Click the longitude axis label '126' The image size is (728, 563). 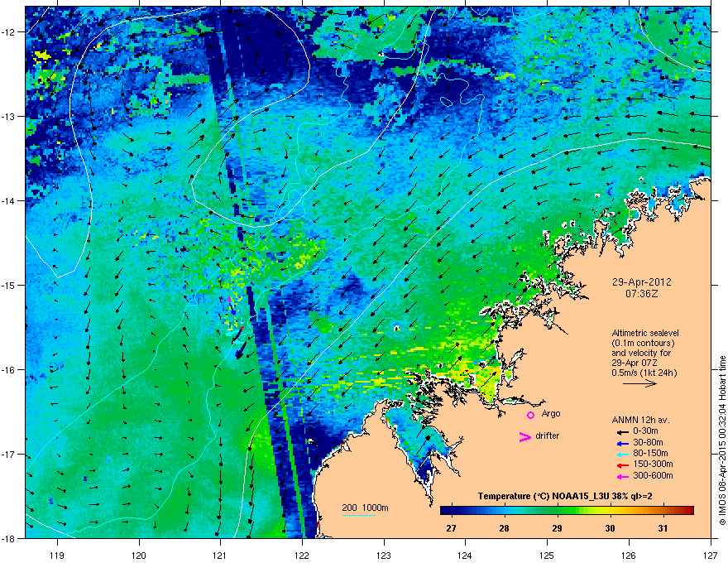(629, 555)
